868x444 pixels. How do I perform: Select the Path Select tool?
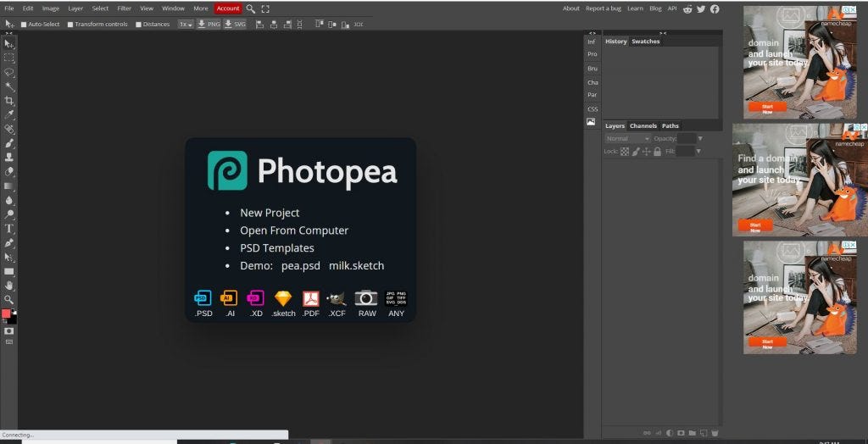[x=8, y=258]
